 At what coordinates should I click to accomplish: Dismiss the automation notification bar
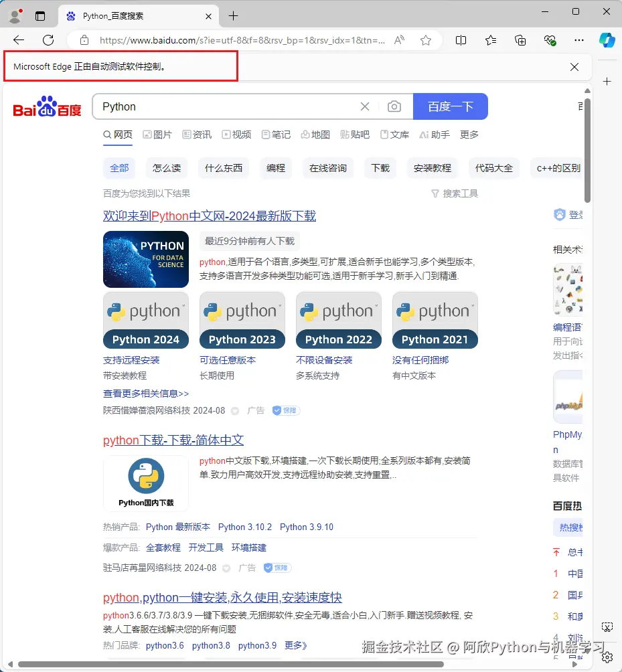[x=574, y=67]
